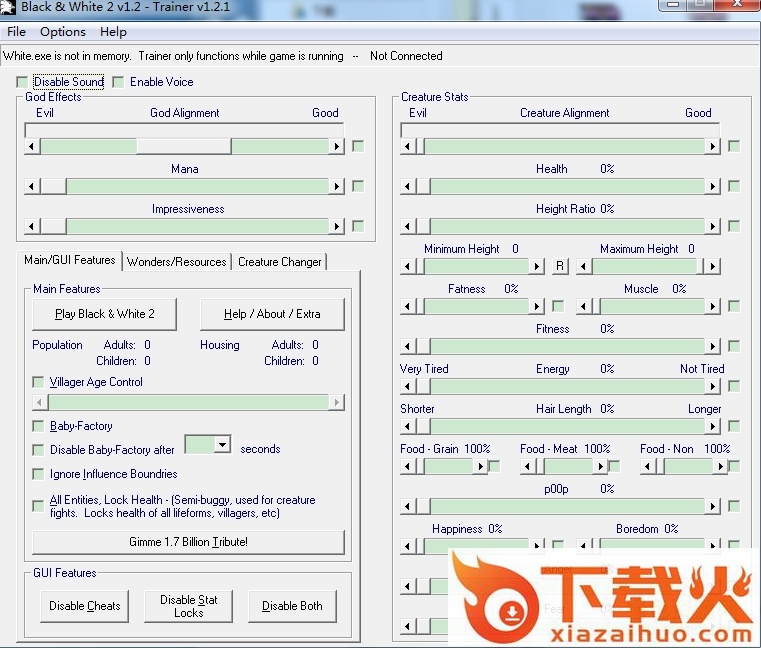Switch to Creature Changer tab
The image size is (761, 648).
coord(280,262)
